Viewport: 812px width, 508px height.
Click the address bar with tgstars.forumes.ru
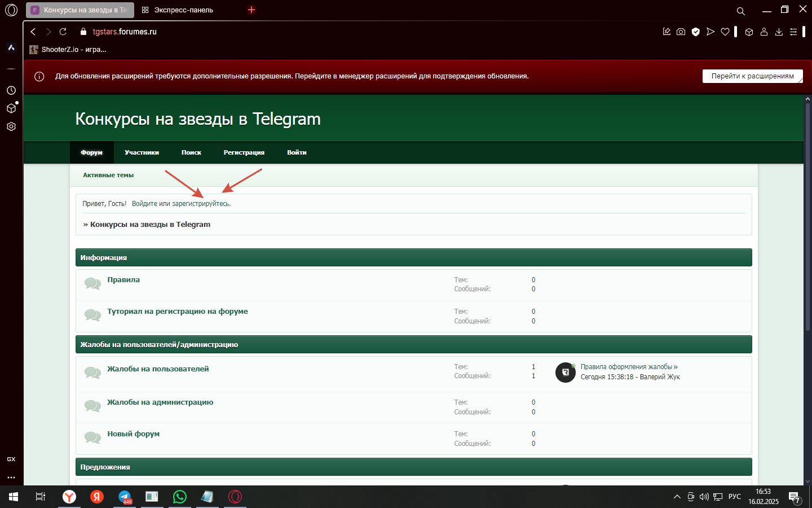pos(125,32)
